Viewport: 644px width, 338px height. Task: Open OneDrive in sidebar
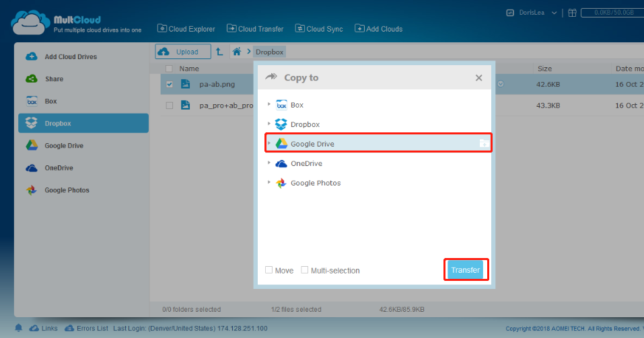[x=83, y=168]
